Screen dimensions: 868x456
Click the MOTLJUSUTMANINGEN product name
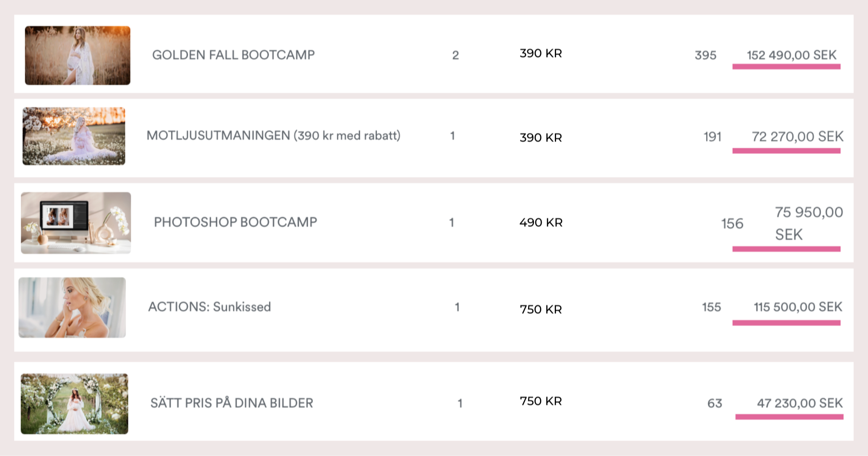pos(273,136)
